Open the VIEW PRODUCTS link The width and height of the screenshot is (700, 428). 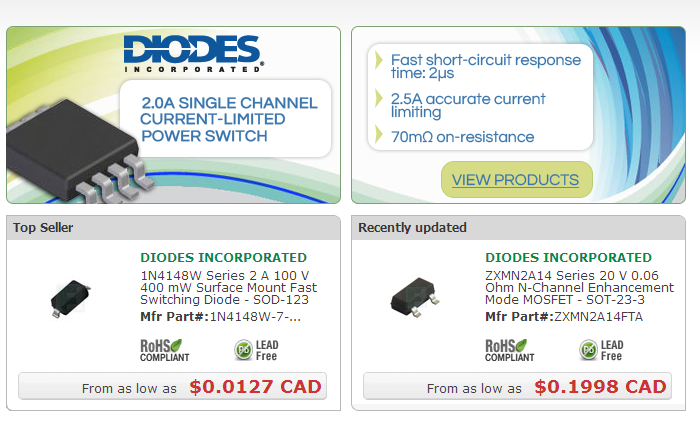[516, 180]
